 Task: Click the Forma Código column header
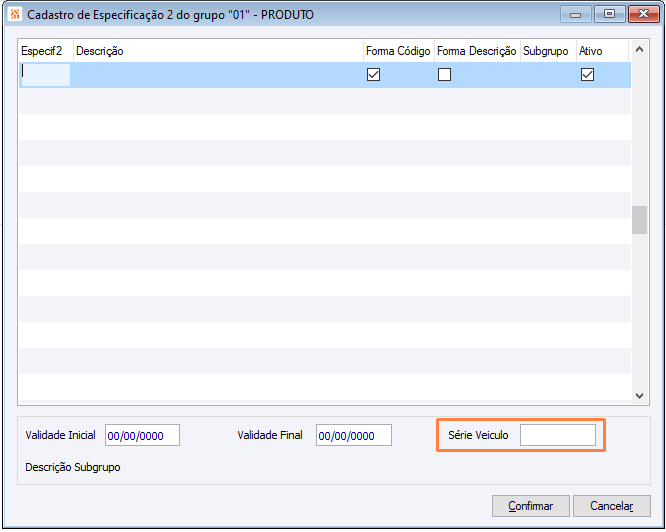(x=398, y=51)
